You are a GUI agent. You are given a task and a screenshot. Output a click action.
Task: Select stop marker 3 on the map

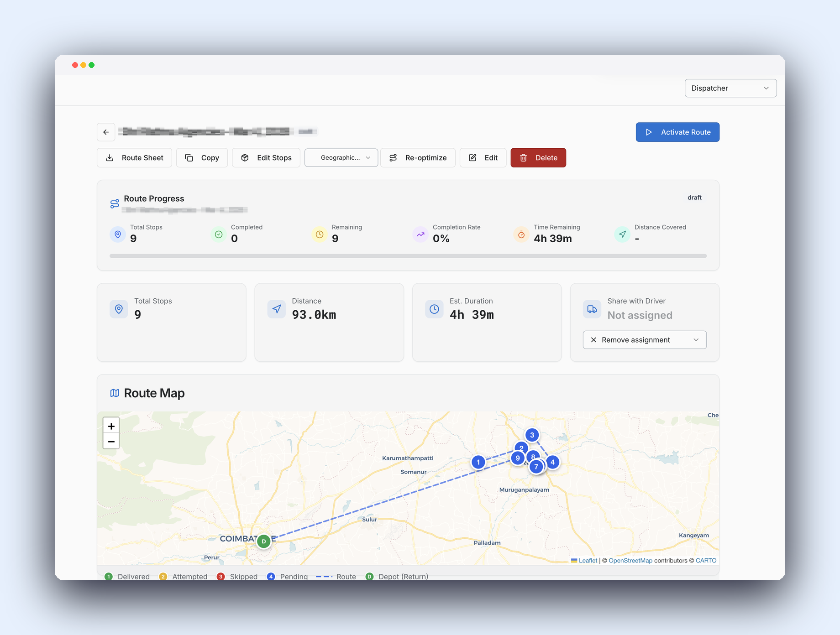(532, 435)
